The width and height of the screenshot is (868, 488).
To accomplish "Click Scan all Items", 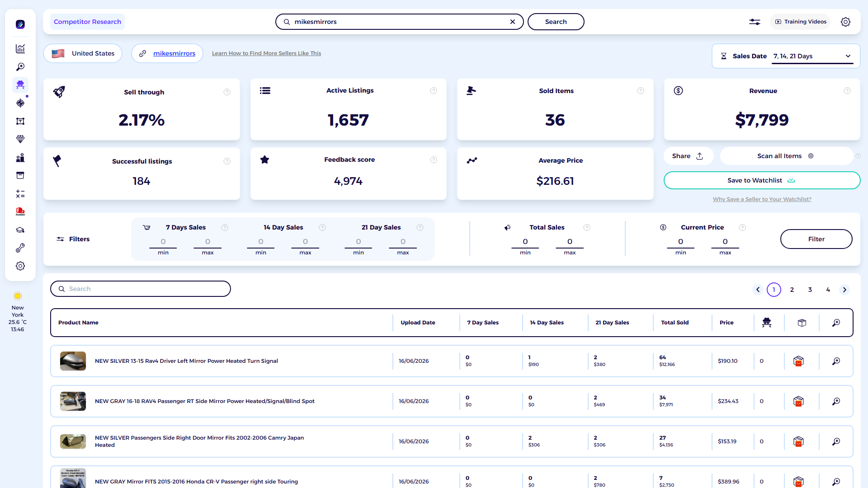I will tap(786, 156).
